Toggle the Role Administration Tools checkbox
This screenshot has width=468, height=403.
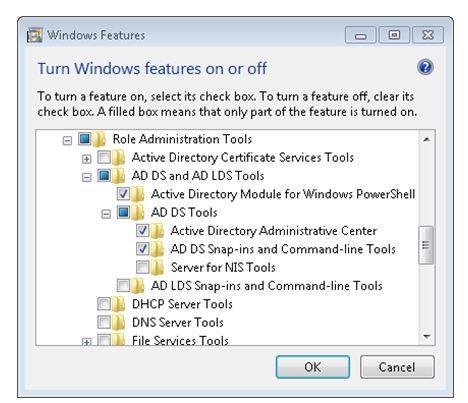(x=85, y=138)
